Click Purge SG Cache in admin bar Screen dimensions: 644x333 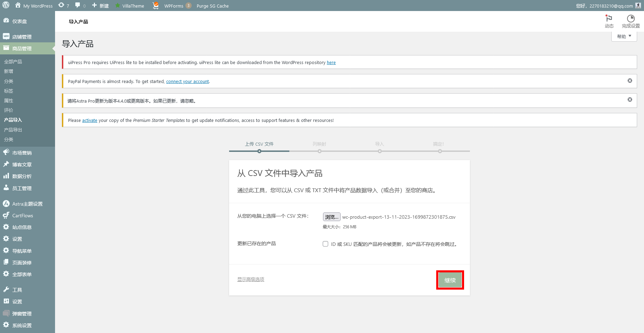coord(212,6)
